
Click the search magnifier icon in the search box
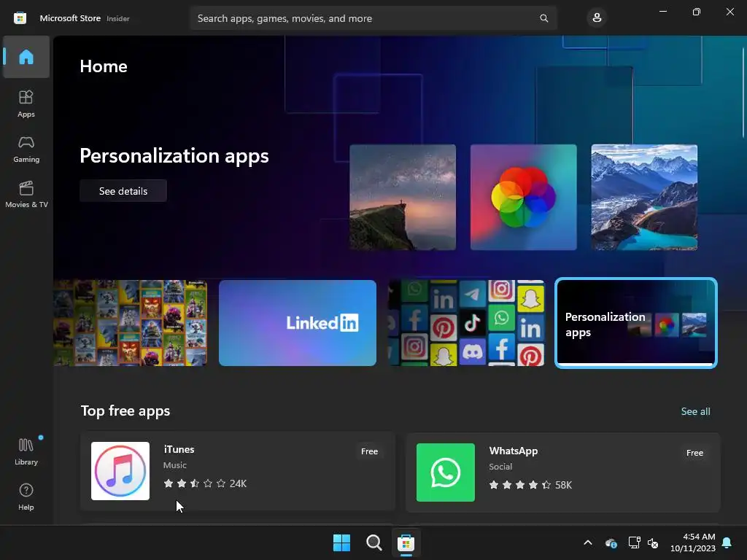[x=543, y=18]
